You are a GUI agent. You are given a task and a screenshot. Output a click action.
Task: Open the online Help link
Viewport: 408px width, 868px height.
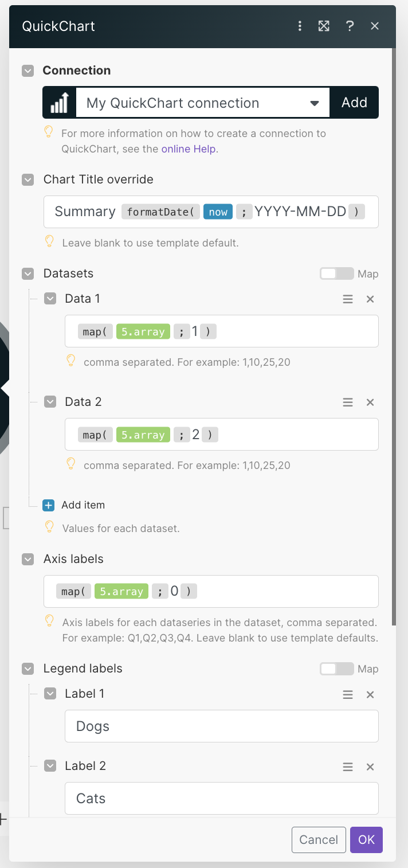pos(188,149)
